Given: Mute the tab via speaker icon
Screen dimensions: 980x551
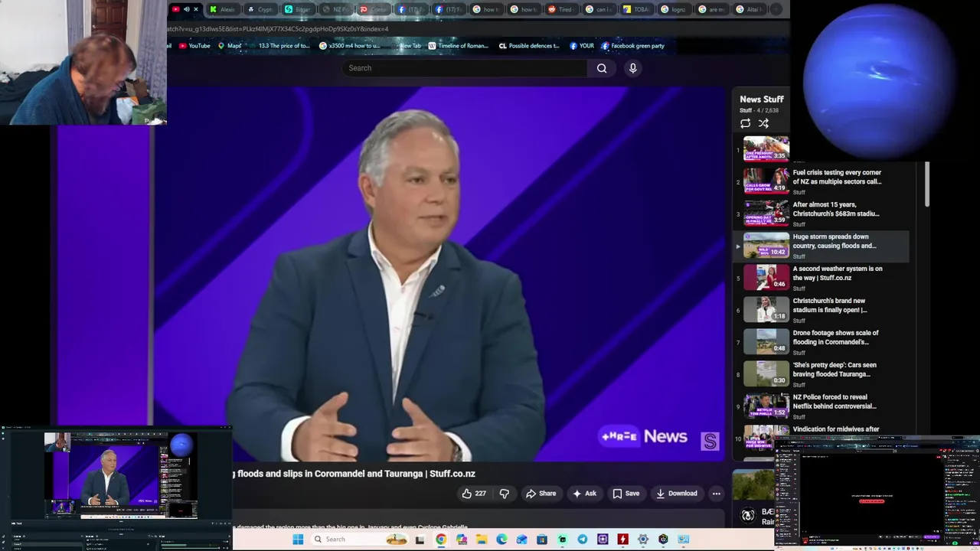Looking at the screenshot, I should pyautogui.click(x=186, y=9).
